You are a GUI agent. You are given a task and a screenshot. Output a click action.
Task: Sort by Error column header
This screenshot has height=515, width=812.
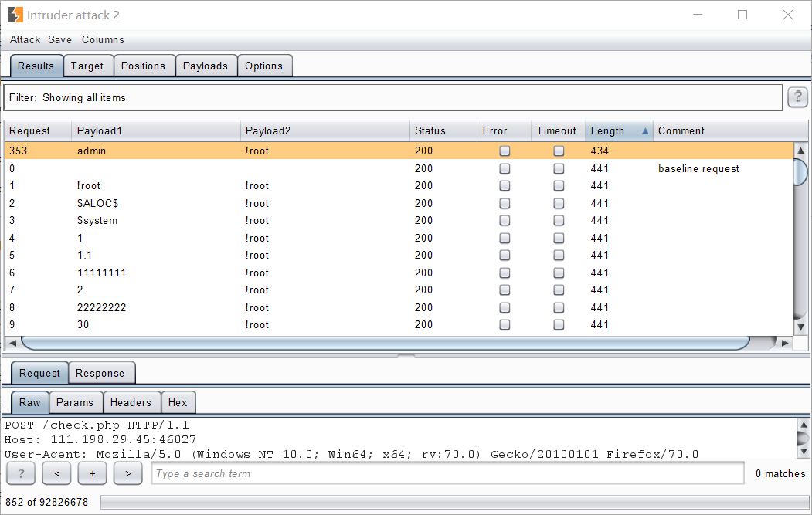point(504,131)
